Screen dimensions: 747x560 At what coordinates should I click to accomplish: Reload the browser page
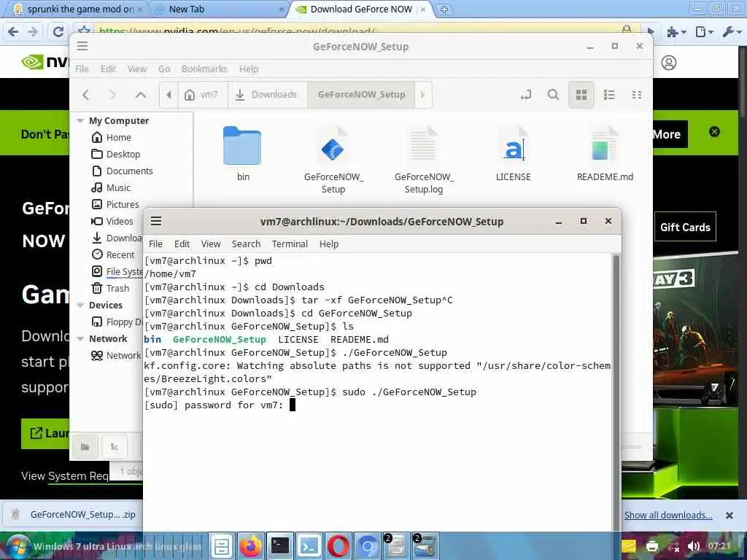58,31
